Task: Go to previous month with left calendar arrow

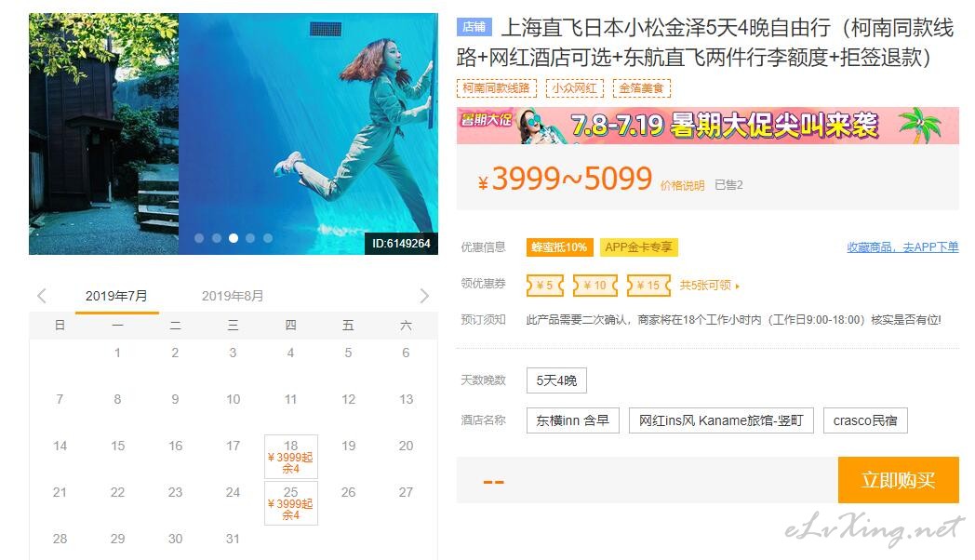Action: click(42, 296)
